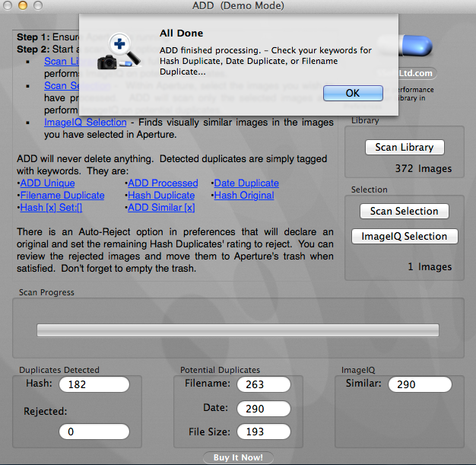Viewport: 476px width, 465px height.
Task: Open the Hash [x] Set:[] link
Action: [51, 207]
